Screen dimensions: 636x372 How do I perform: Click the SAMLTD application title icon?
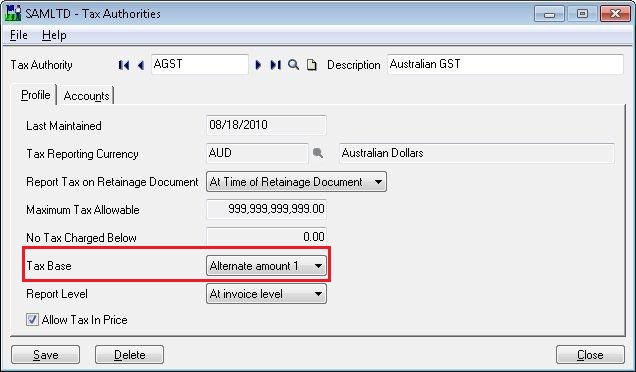tap(13, 13)
